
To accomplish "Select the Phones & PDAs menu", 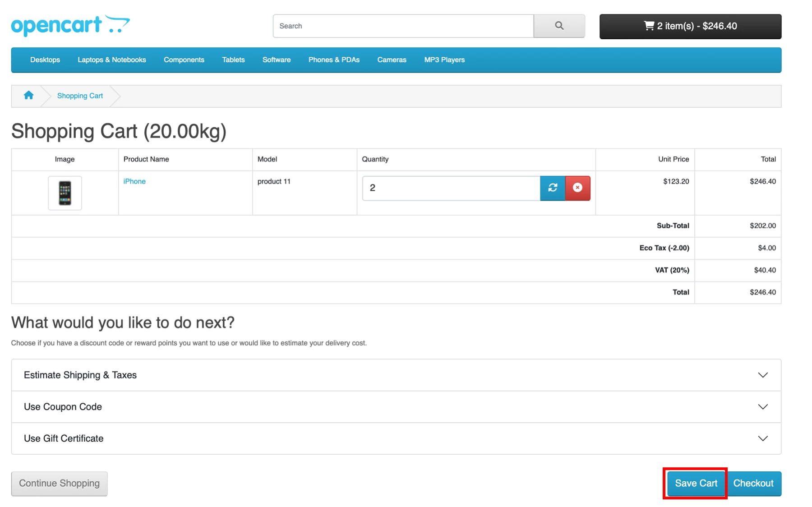I will [x=334, y=60].
